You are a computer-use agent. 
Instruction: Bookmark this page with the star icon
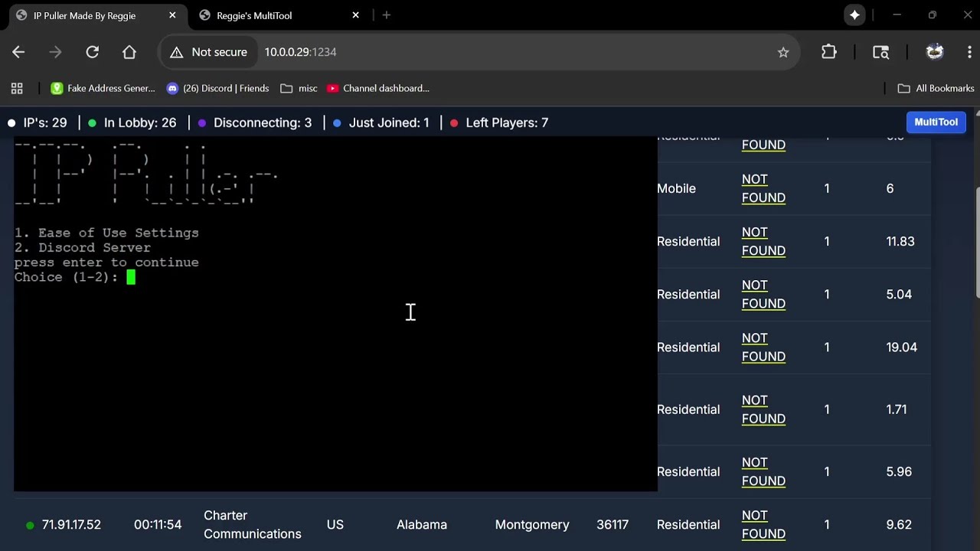(783, 52)
